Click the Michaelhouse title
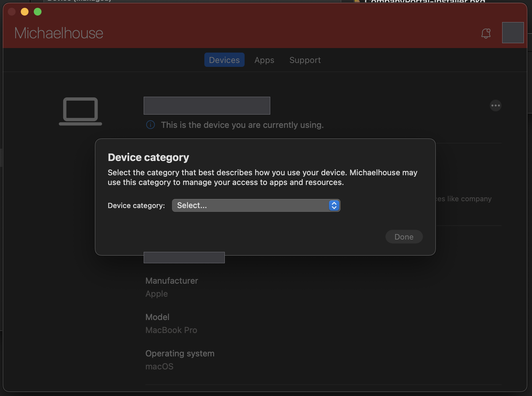This screenshot has width=532, height=396. (x=59, y=33)
